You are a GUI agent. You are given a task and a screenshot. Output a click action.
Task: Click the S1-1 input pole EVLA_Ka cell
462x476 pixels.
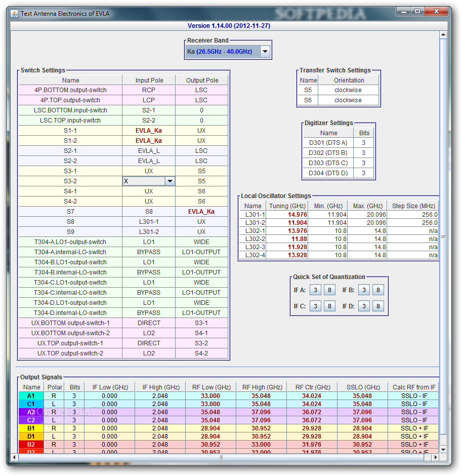coord(149,131)
